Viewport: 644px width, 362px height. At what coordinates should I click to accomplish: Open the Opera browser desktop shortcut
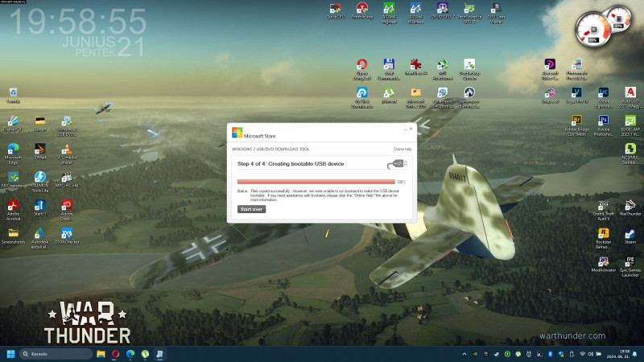[x=361, y=69]
